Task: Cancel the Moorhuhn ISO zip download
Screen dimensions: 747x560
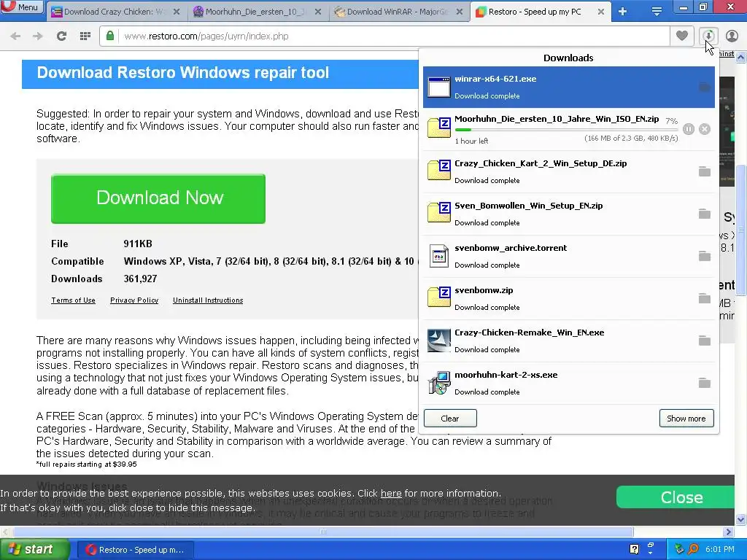Action: (x=705, y=129)
